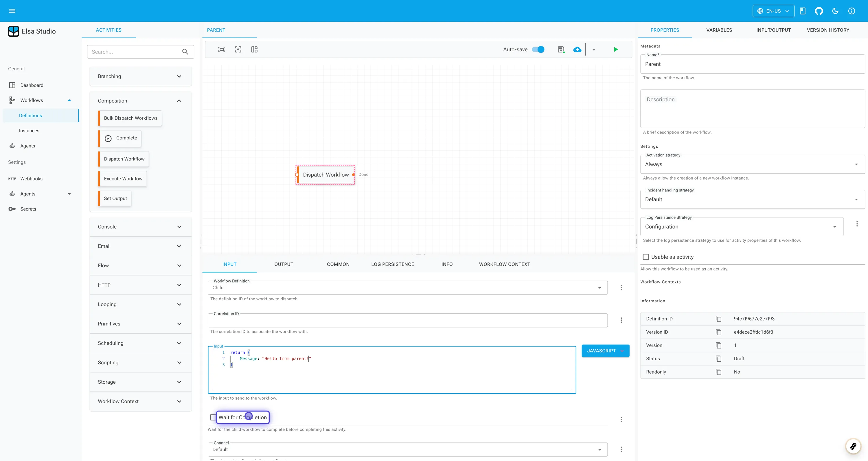Open the documentation book icon

coord(803,11)
